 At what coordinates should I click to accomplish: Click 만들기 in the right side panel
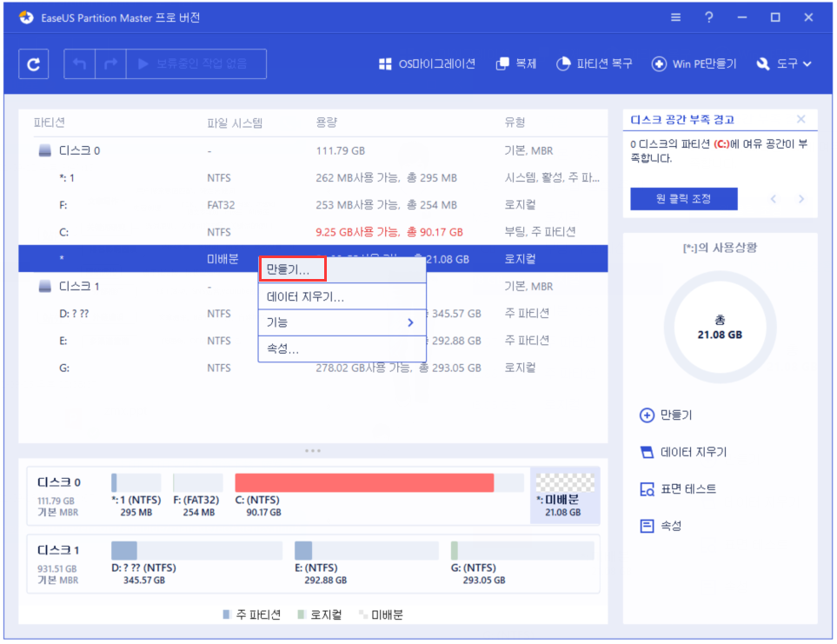666,415
